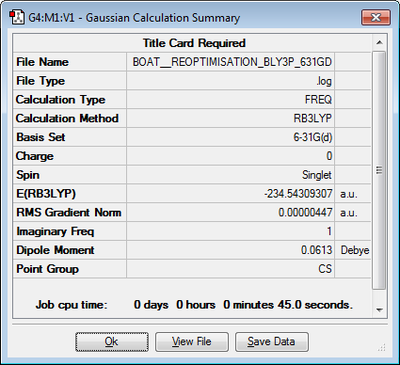Click the scrollbar up arrow

(379, 43)
